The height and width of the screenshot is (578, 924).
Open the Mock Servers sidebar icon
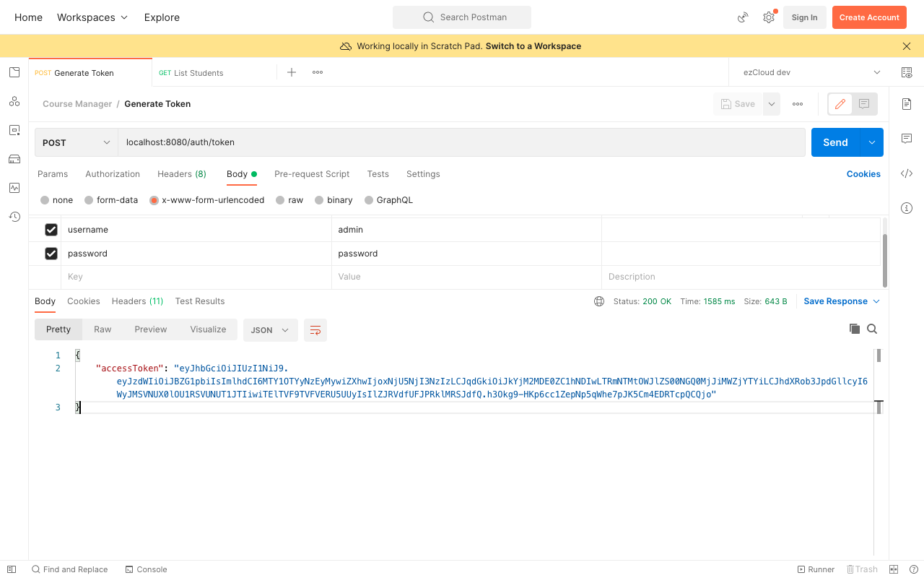(14, 159)
